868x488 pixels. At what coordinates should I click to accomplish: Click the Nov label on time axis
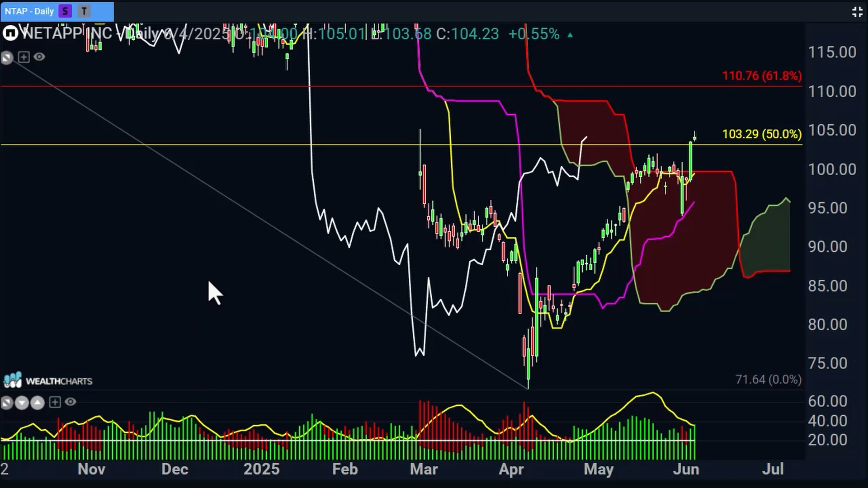[91, 469]
